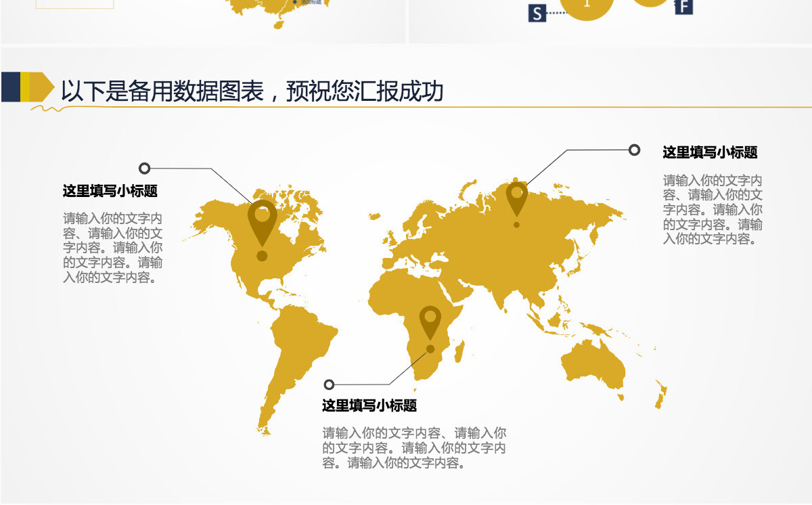This screenshot has width=812, height=505.
Task: Click the callout circle at top right line end
Action: 634,150
